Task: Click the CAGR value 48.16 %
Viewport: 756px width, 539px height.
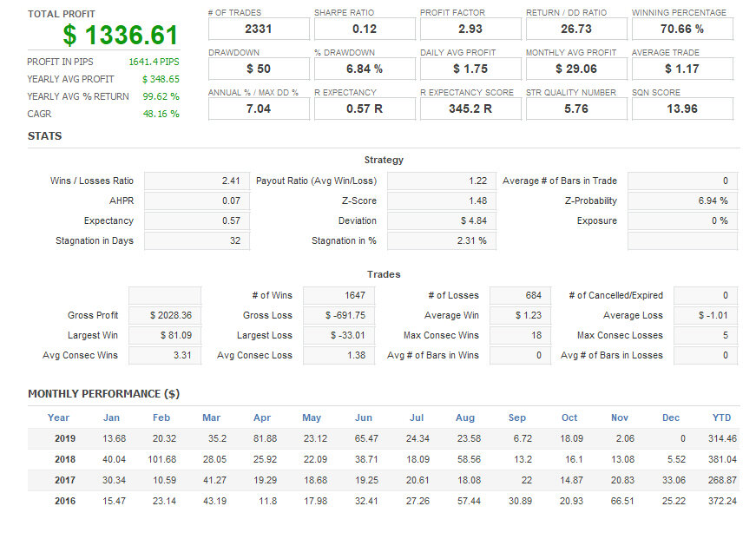Action: click(161, 114)
